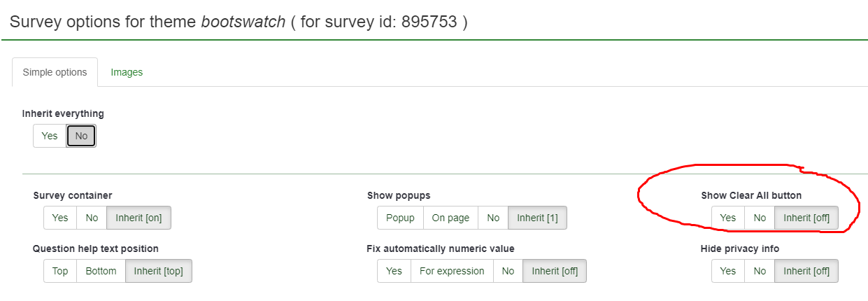Choose On page under Show popups

pos(450,218)
